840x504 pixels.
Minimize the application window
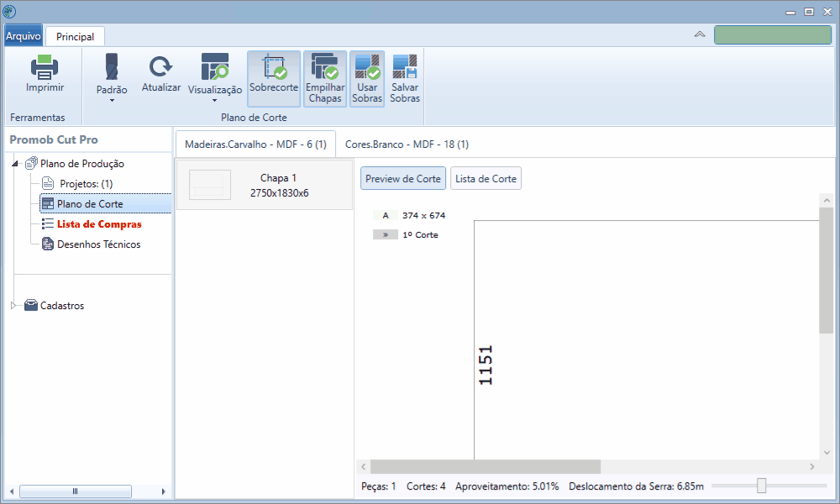(790, 12)
